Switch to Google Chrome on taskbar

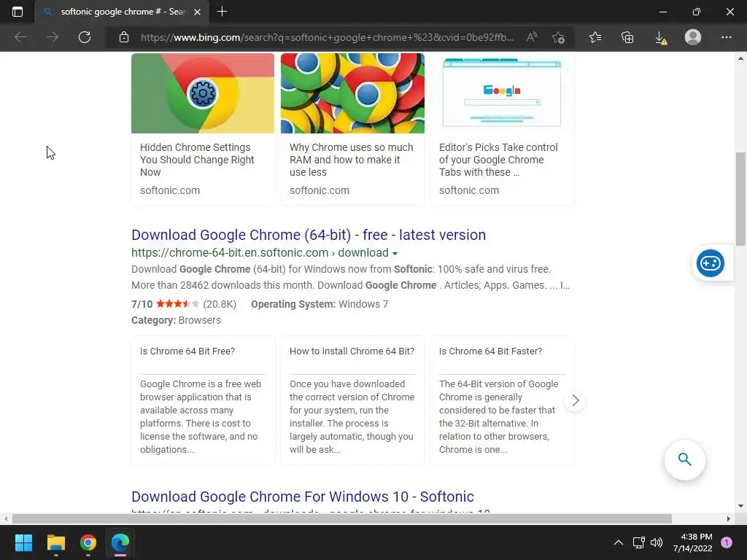[x=88, y=542]
